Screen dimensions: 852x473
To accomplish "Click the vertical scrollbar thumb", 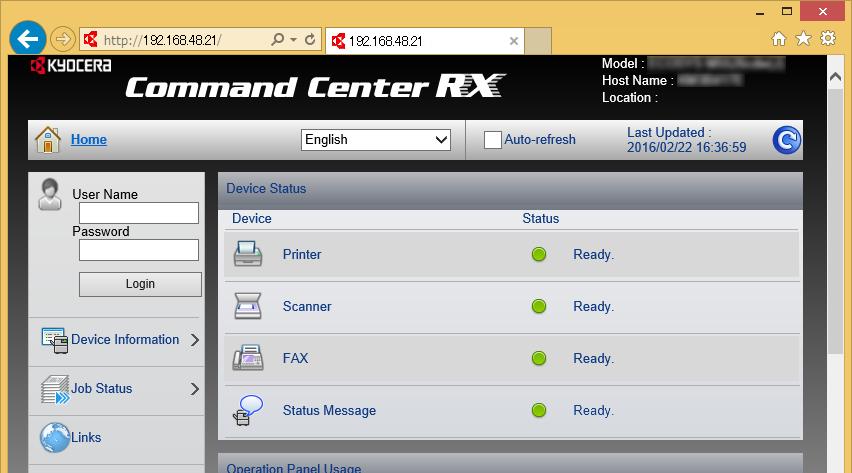I will (x=835, y=222).
